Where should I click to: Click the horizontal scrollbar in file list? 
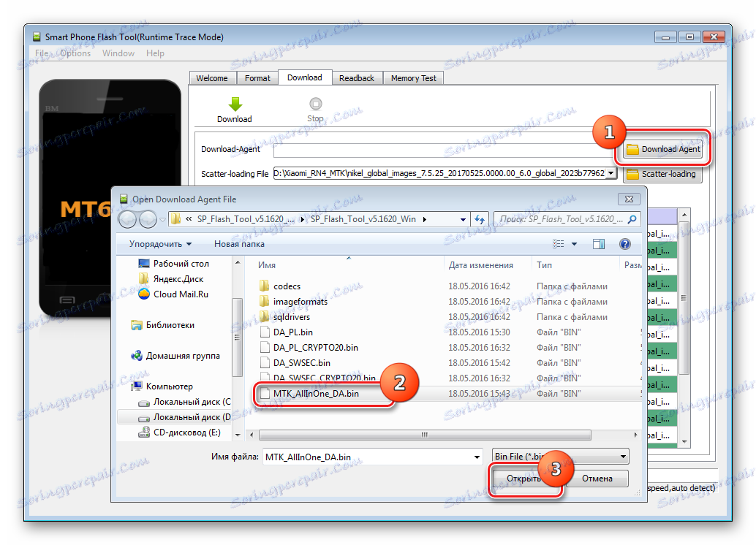tap(425, 435)
